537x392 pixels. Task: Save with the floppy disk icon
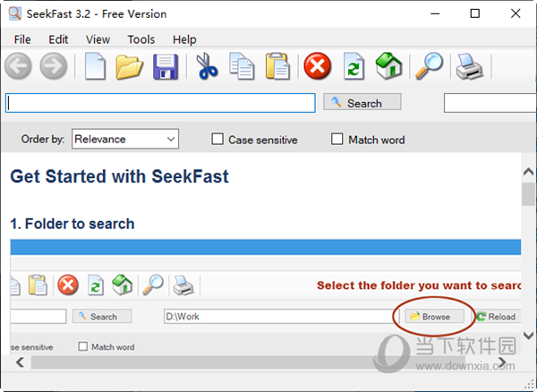coord(166,67)
